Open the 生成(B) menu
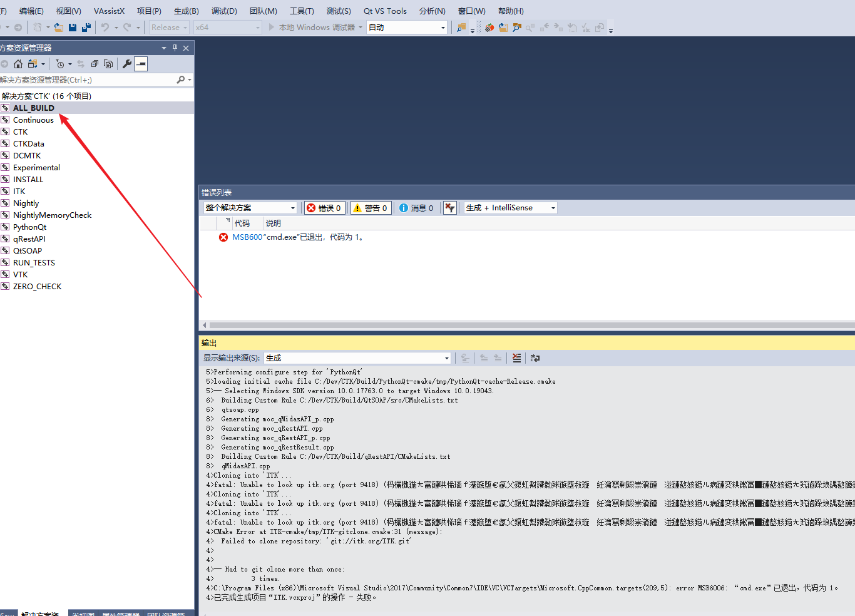This screenshot has height=616, width=855. pyautogui.click(x=186, y=11)
